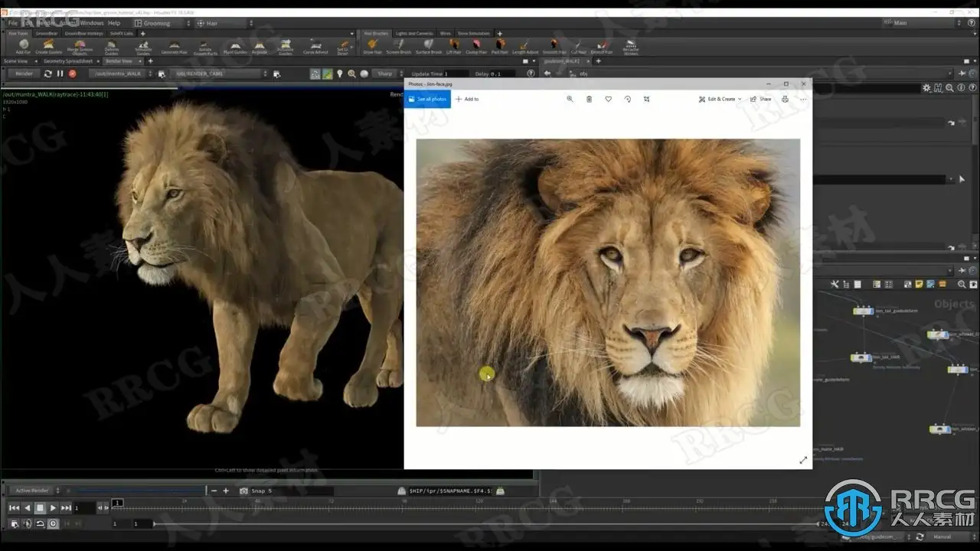The height and width of the screenshot is (551, 980).
Task: Delete photo using the trash icon
Action: [589, 99]
